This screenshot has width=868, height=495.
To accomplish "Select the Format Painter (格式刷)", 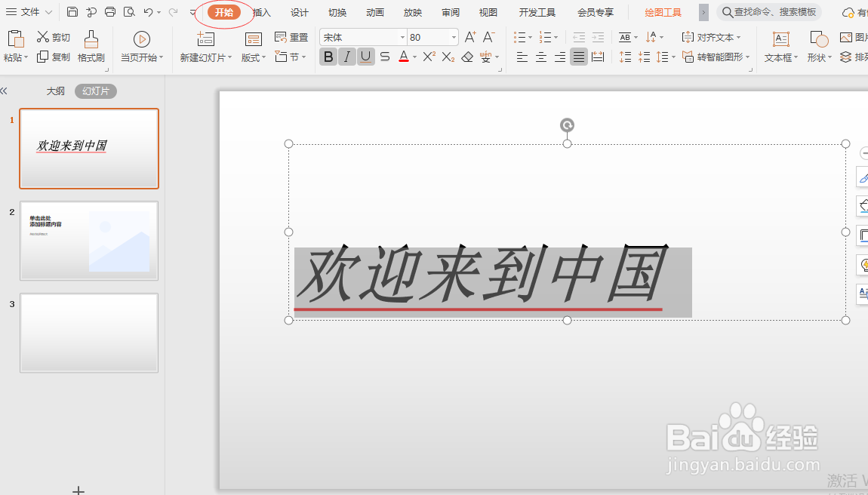I will pos(91,47).
